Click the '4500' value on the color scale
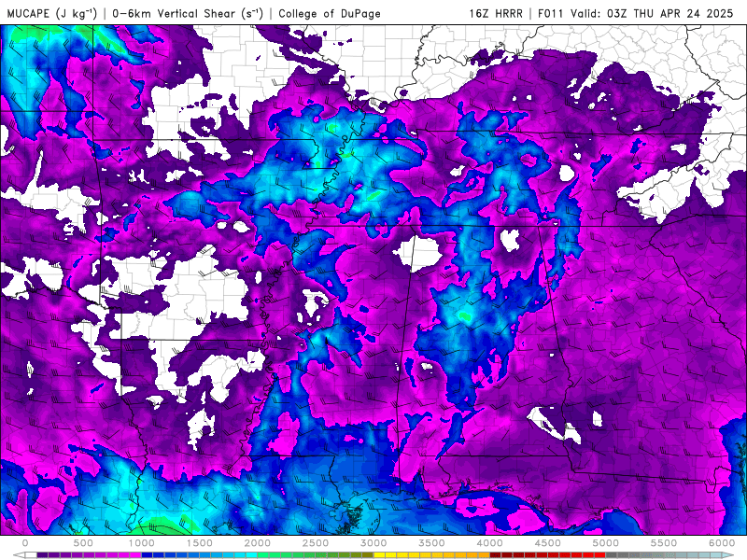747x560 pixels. pos(548,543)
